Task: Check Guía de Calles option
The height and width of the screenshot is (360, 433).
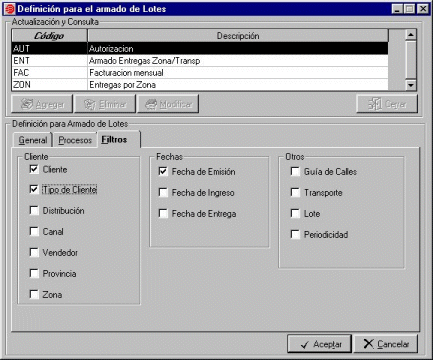Action: (x=295, y=172)
